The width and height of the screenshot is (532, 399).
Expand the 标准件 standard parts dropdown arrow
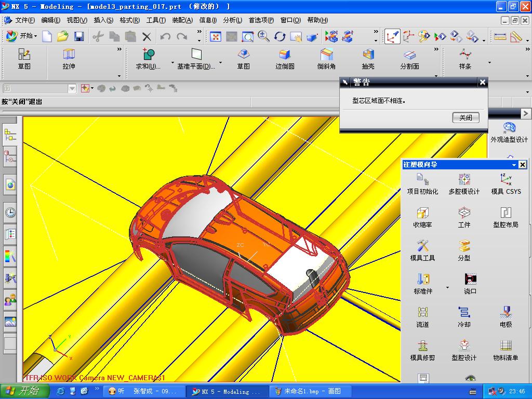click(447, 288)
